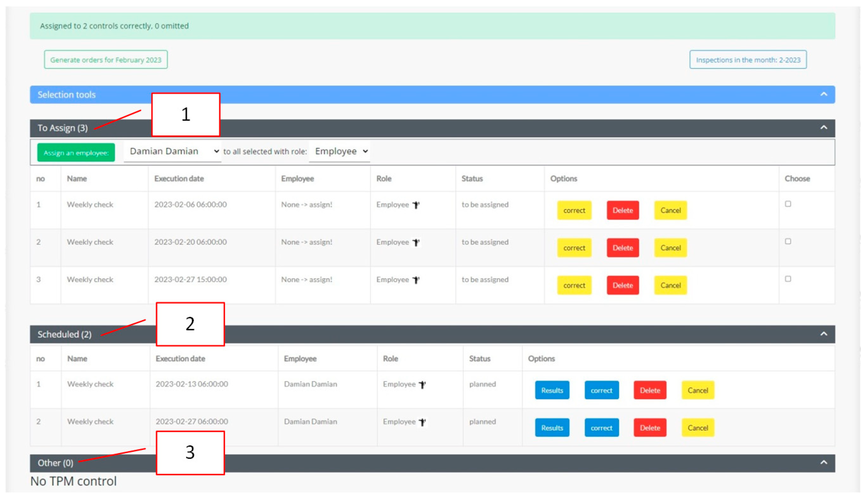The height and width of the screenshot is (501, 868).
Task: Click worker icon in scheduled 2023-02-13 row
Action: 422,385
